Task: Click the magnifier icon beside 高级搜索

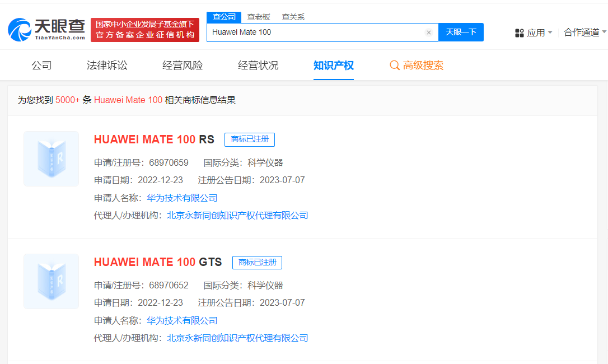Action: [x=395, y=65]
